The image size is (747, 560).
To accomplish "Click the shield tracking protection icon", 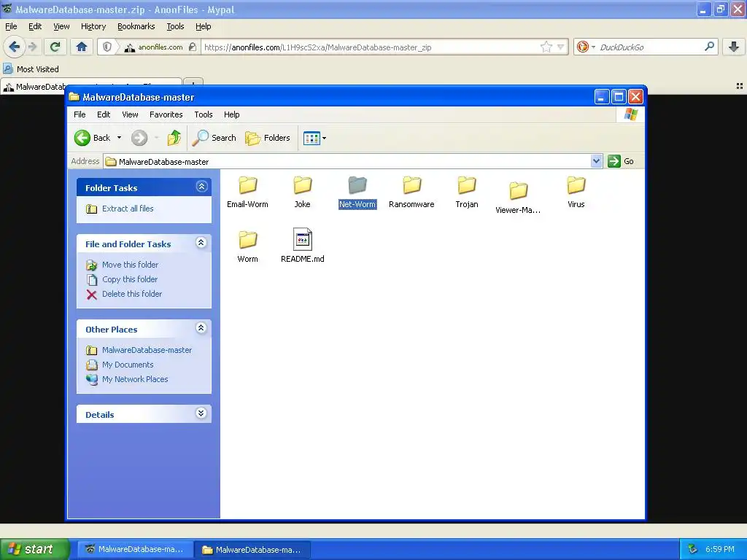I will pyautogui.click(x=107, y=47).
